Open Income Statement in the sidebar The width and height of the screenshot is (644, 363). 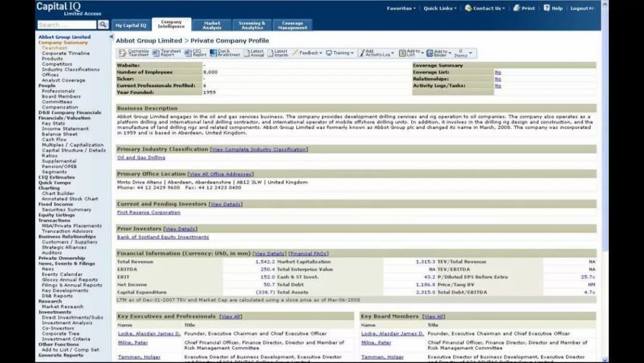click(65, 128)
